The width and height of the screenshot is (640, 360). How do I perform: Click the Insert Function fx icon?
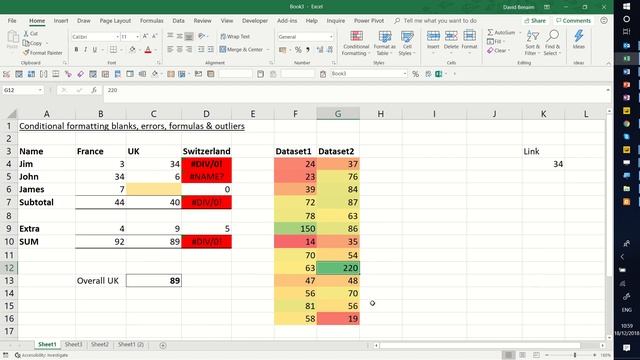coord(94,90)
